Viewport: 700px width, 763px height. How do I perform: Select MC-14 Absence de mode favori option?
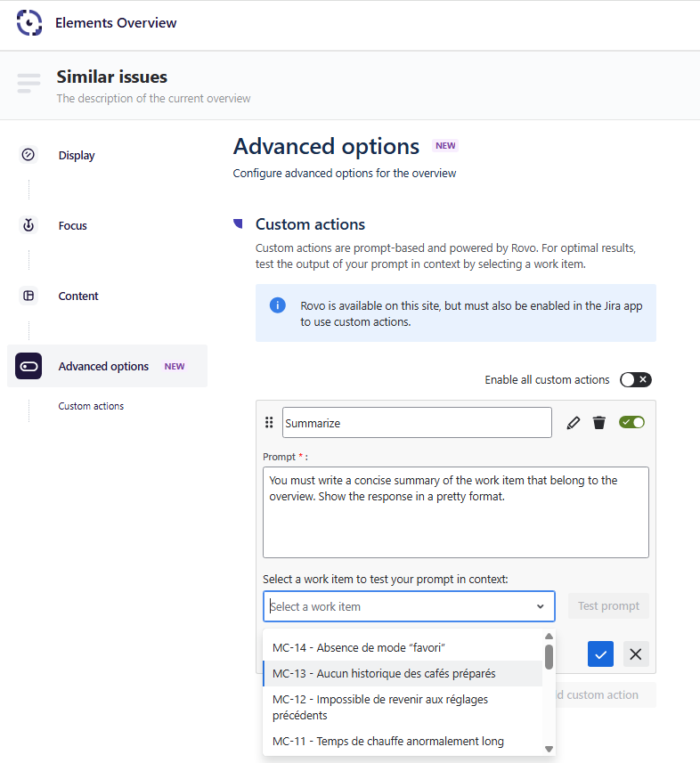tap(358, 647)
